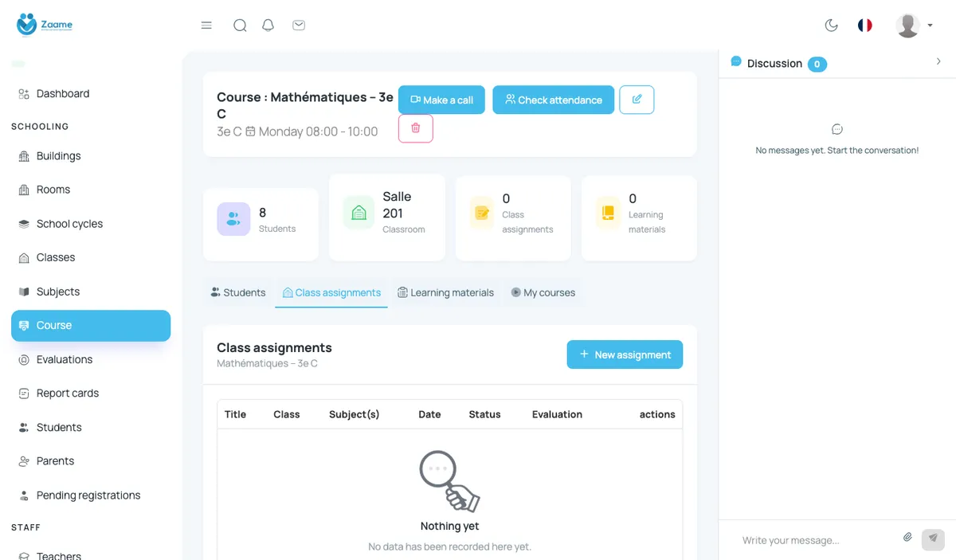Go to the My courses tab
956x560 pixels.
point(543,292)
